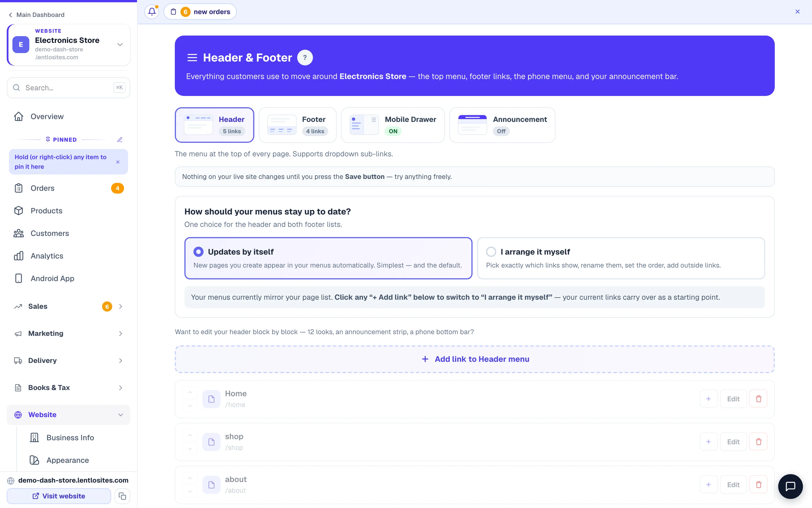Viewport: 812px width, 508px height.
Task: Open Analytics in the sidebar
Action: 69,256
